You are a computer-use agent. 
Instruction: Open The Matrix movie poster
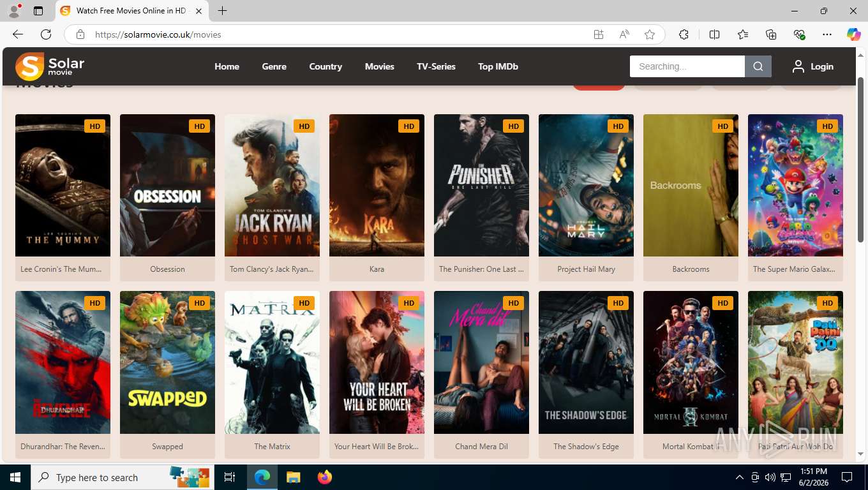272,362
